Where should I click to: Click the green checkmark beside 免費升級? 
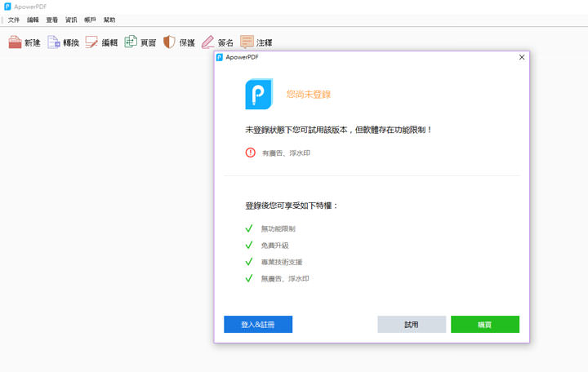click(x=249, y=245)
